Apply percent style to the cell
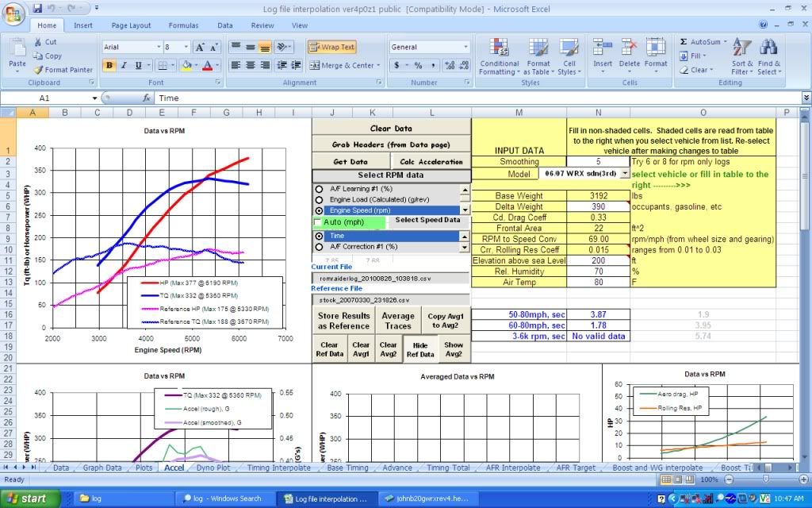 (418, 65)
